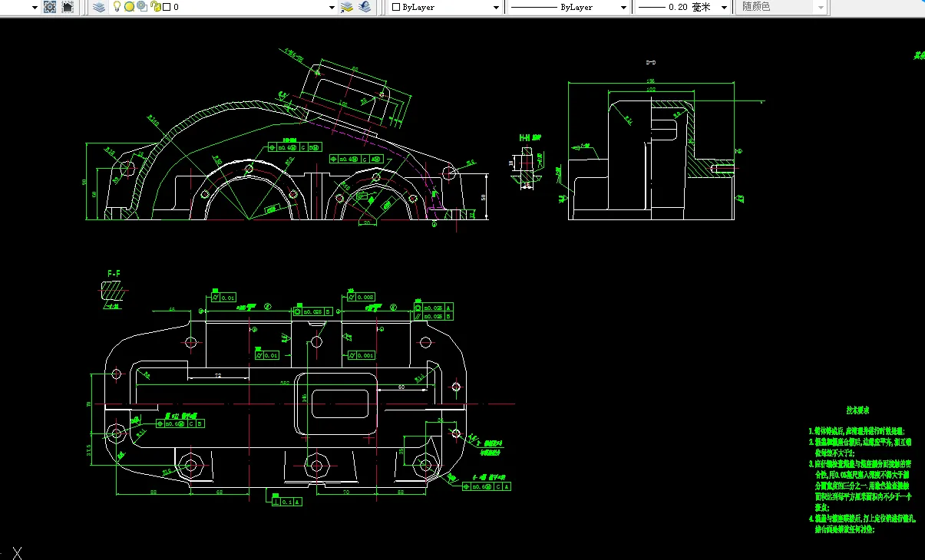Open the ByLayer color dropdown
Screen dimensions: 925x560
click(x=495, y=8)
